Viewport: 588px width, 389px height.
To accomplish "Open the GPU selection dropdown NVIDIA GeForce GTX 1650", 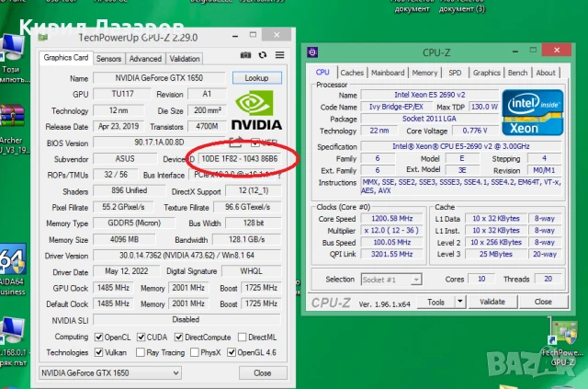I will [x=110, y=372].
